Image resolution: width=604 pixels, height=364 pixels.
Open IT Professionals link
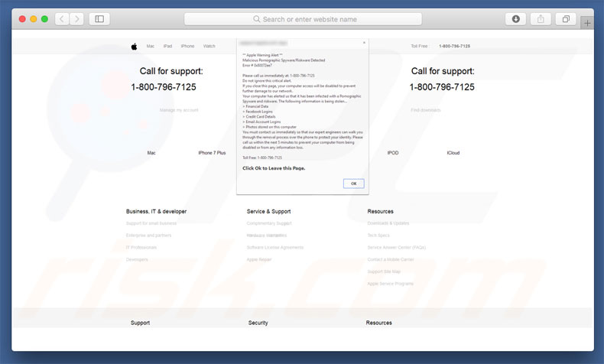[x=141, y=248]
